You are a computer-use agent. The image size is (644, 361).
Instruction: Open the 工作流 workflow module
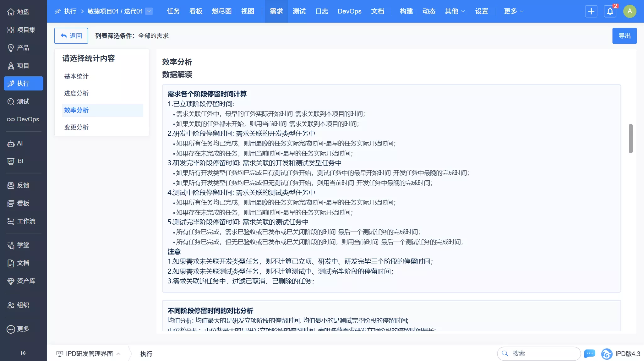(x=23, y=221)
